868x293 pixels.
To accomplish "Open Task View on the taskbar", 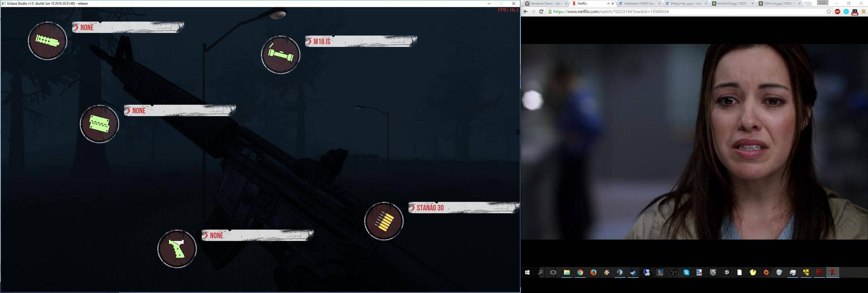I will click(553, 273).
